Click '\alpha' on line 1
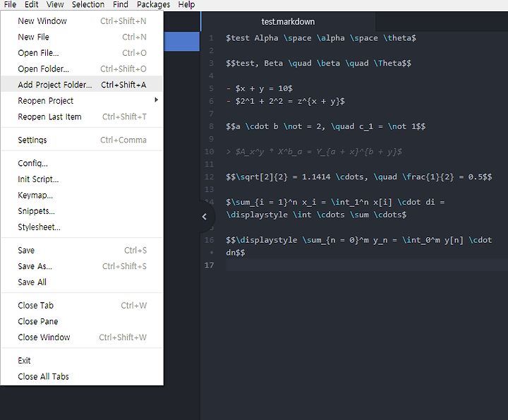 tap(331, 38)
